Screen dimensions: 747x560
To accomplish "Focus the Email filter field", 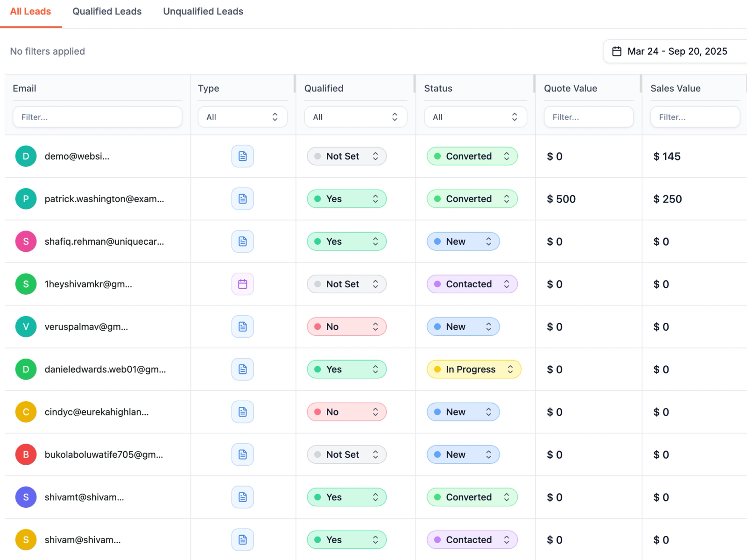I will pyautogui.click(x=98, y=117).
